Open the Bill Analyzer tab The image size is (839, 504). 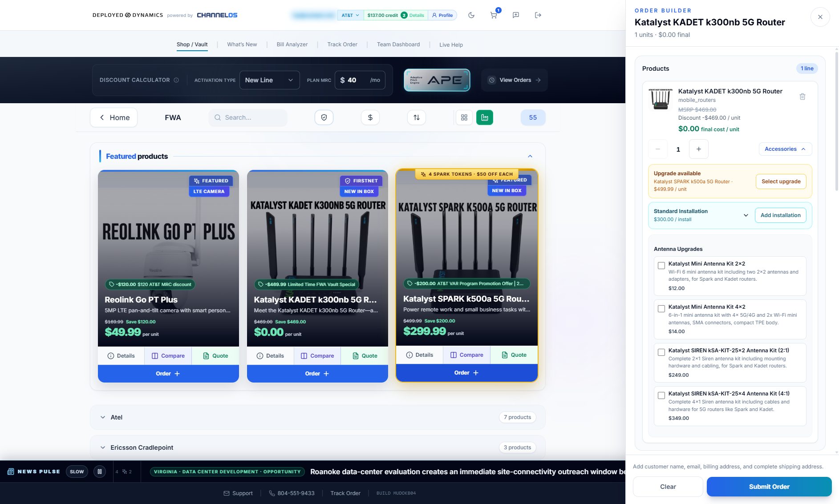click(x=292, y=44)
